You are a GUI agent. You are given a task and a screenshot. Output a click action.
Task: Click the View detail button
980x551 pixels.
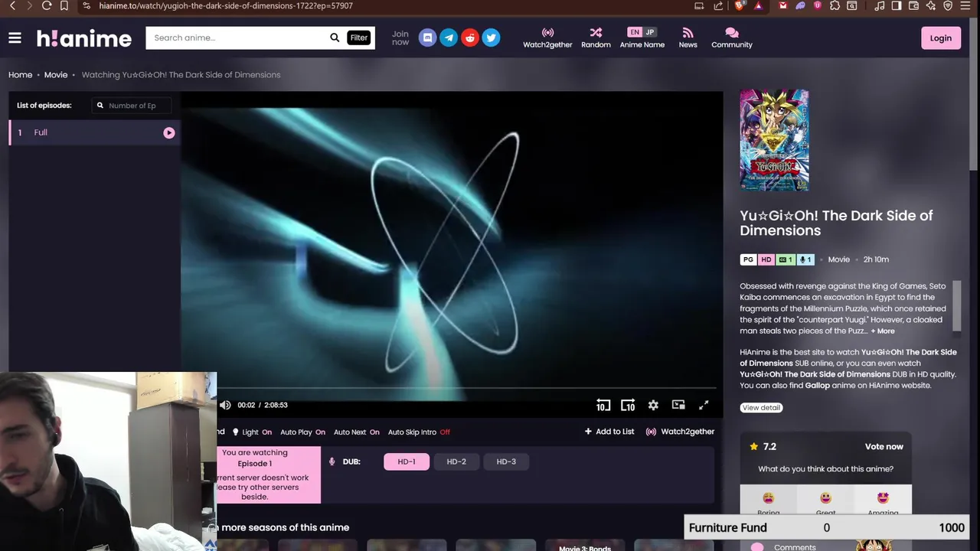point(761,407)
